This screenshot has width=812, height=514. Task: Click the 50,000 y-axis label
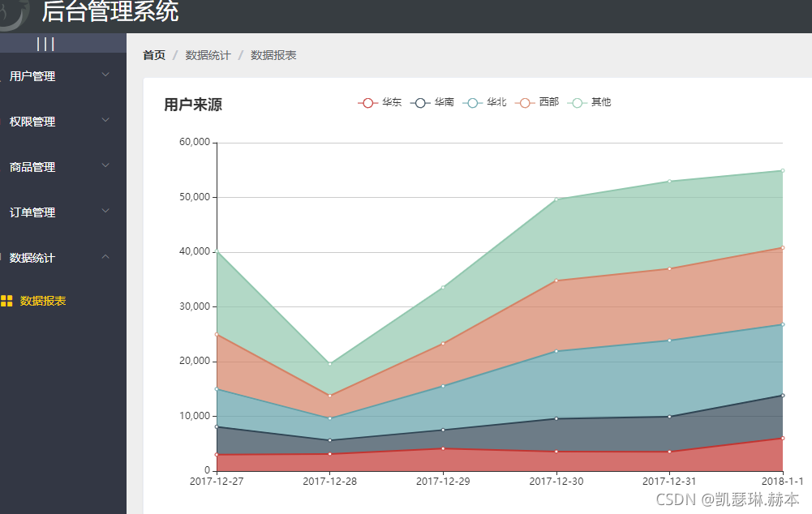click(195, 197)
